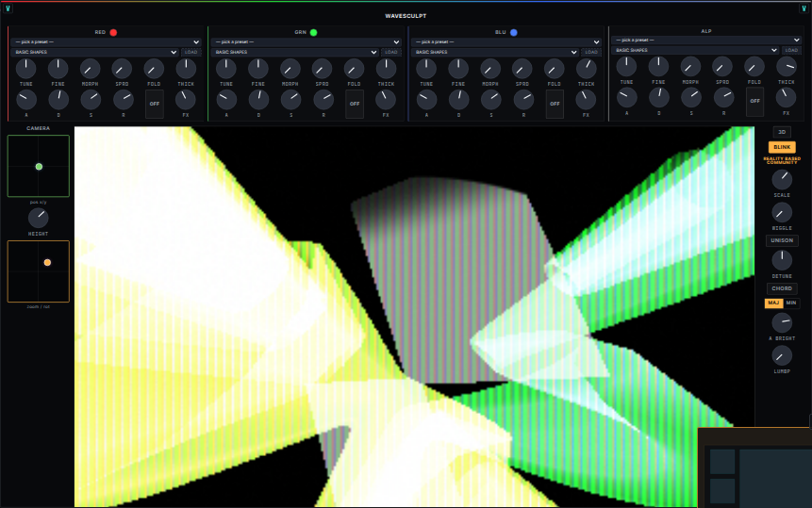Toggle the GRN section FX OFF switch
Viewport: 812px width, 508px height.
[355, 104]
